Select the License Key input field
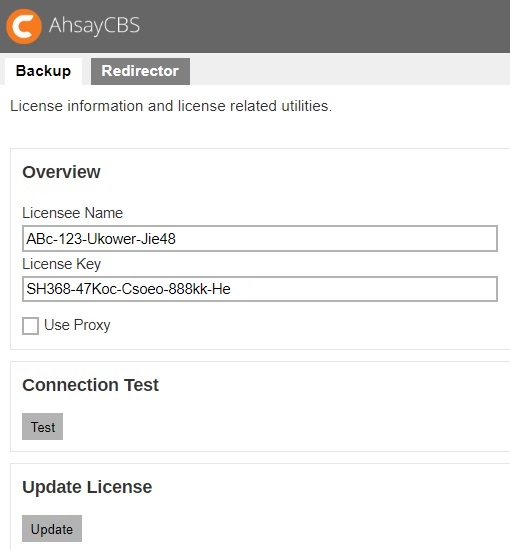 point(260,289)
